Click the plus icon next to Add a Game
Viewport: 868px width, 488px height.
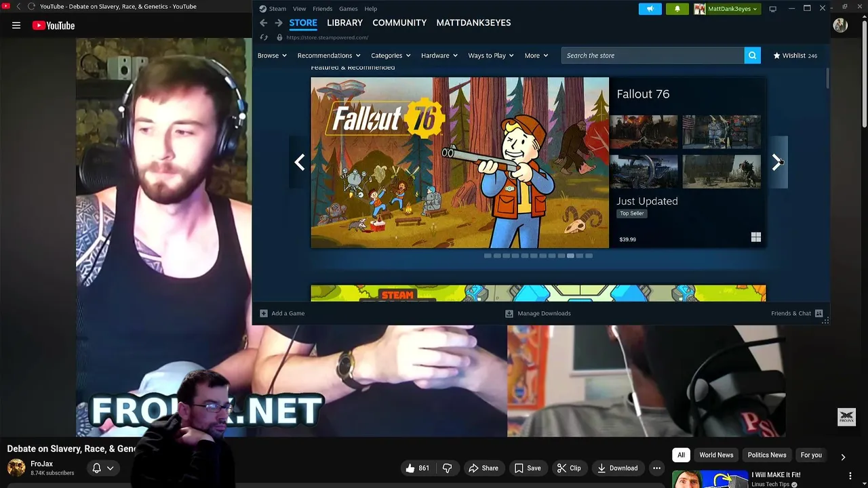(x=264, y=313)
